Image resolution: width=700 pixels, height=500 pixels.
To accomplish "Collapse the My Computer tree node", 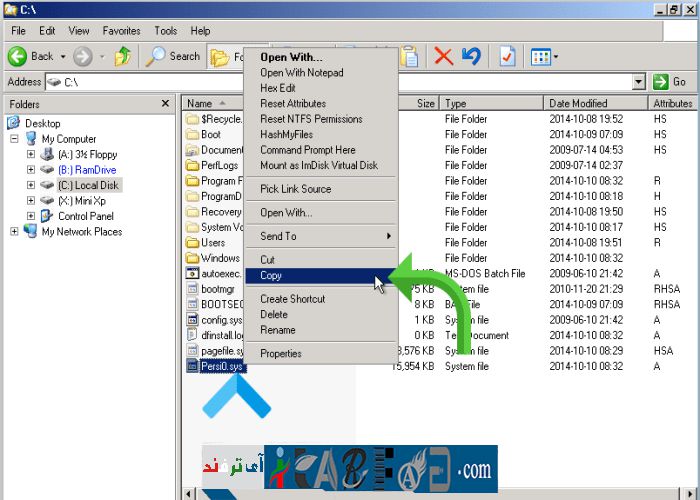I will 15,139.
